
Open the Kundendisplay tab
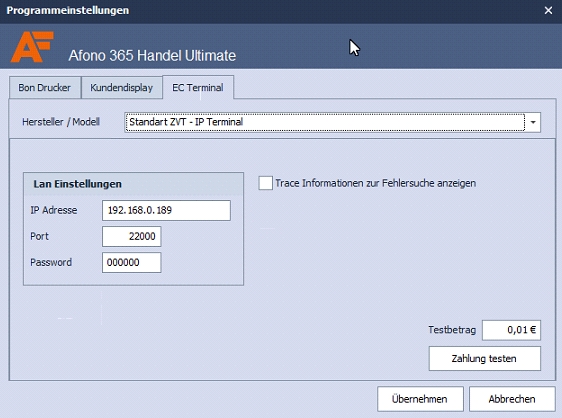pos(122,87)
